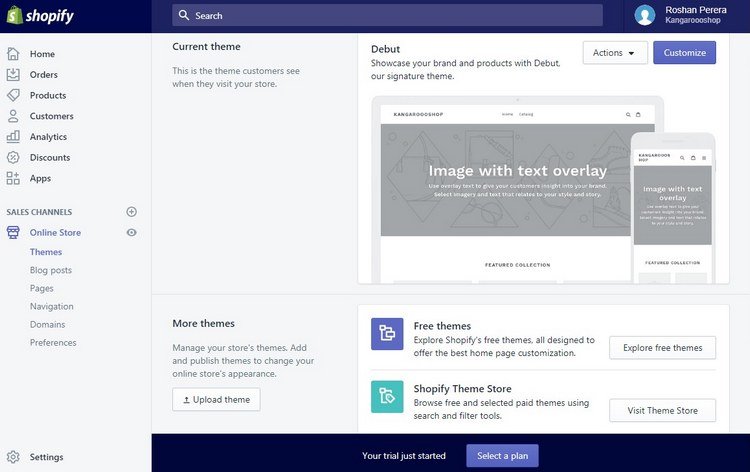
Task: Click Your trial just started text
Action: click(x=404, y=456)
